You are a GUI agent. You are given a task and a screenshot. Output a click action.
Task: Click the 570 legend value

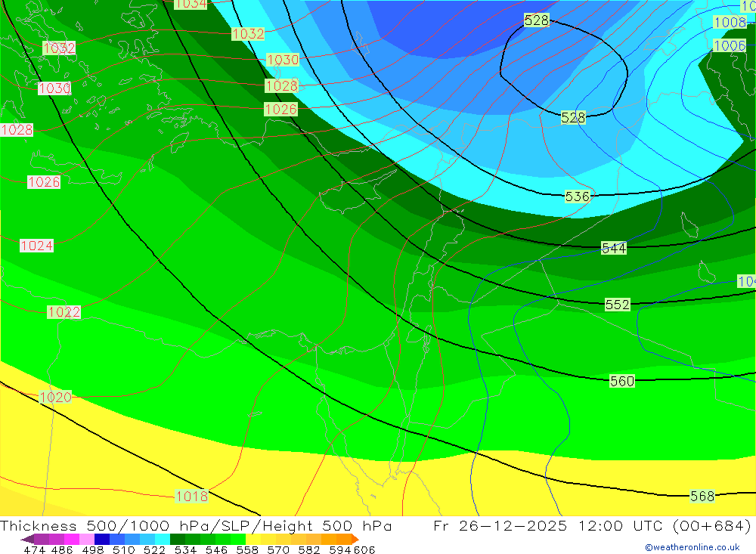278,549
